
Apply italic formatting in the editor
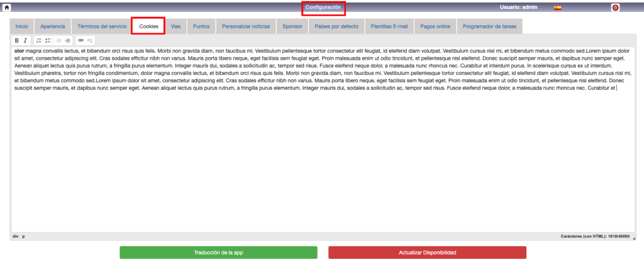(25, 40)
